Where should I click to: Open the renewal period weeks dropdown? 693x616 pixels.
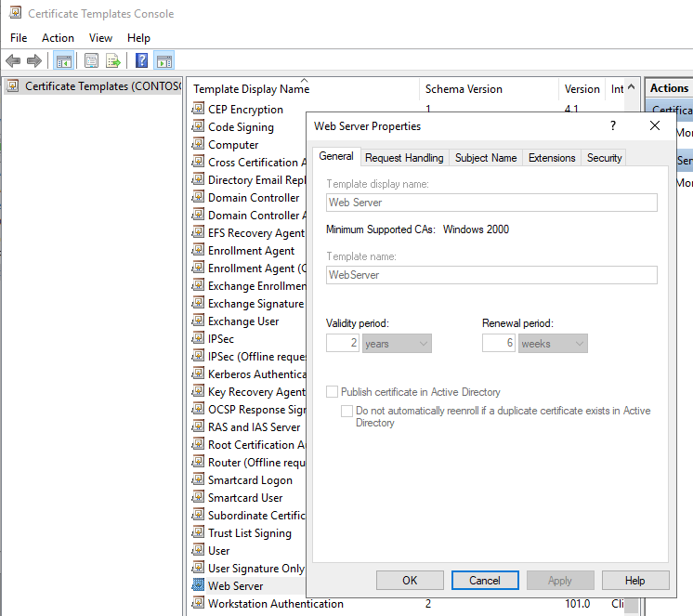554,344
